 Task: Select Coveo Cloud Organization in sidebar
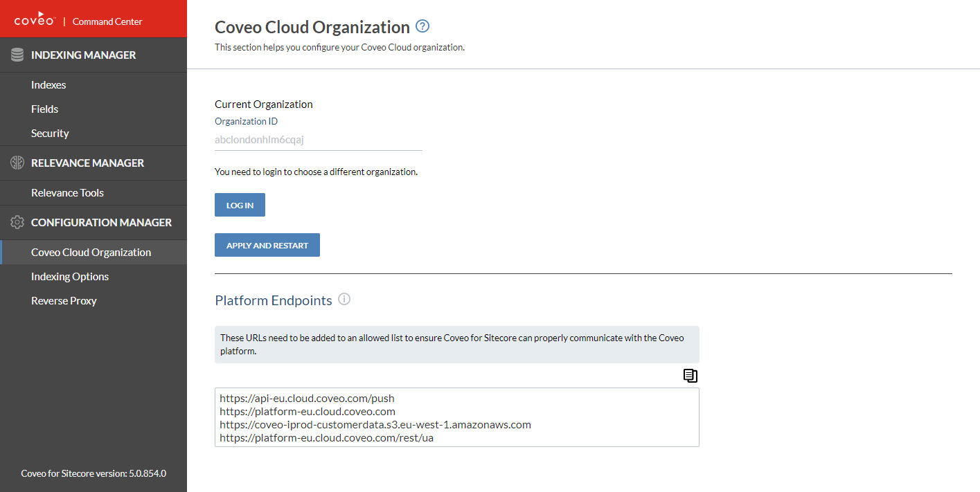click(x=91, y=253)
